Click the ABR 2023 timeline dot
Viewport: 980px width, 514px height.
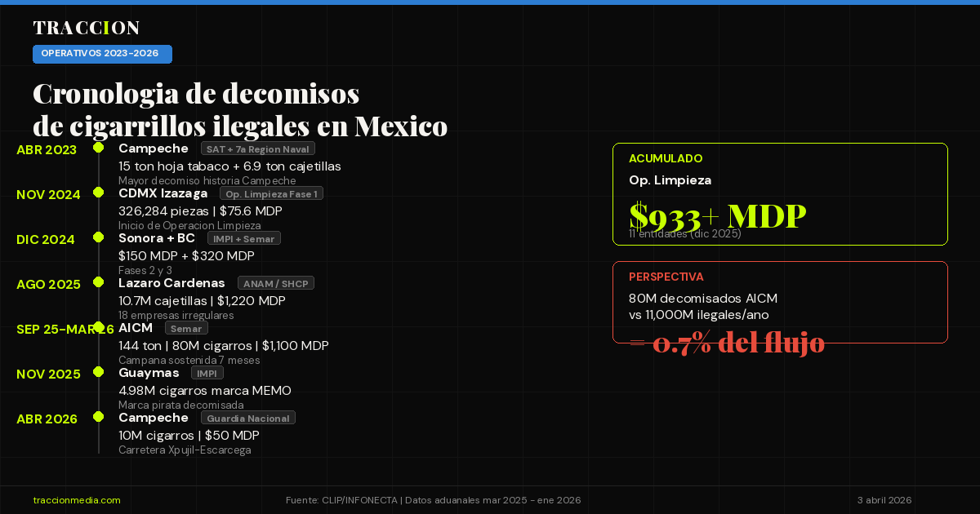click(98, 148)
